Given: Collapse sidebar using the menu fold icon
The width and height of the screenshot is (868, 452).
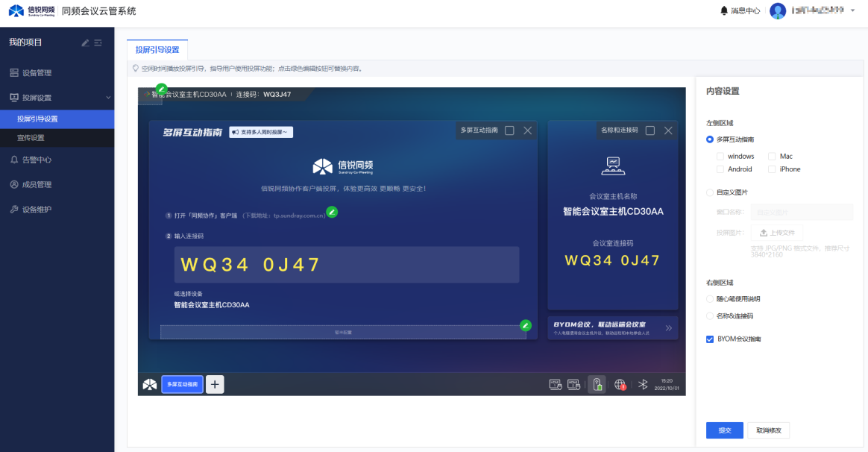Looking at the screenshot, I should [98, 43].
